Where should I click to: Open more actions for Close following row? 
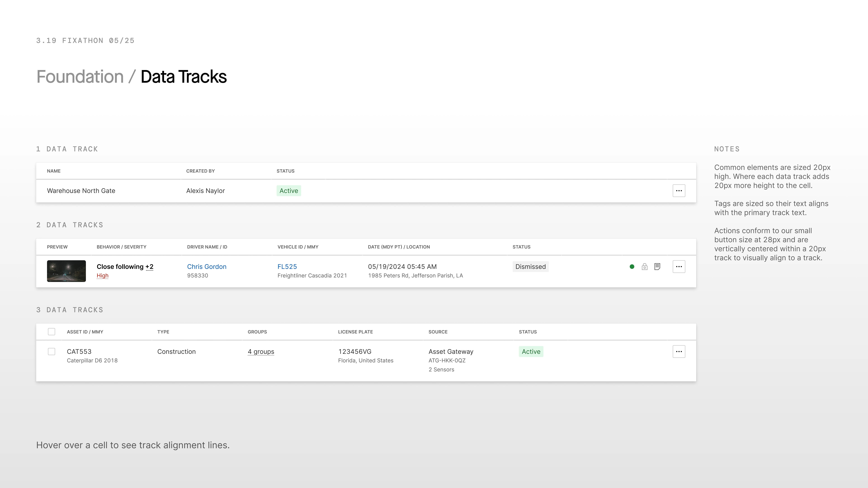[x=679, y=266]
